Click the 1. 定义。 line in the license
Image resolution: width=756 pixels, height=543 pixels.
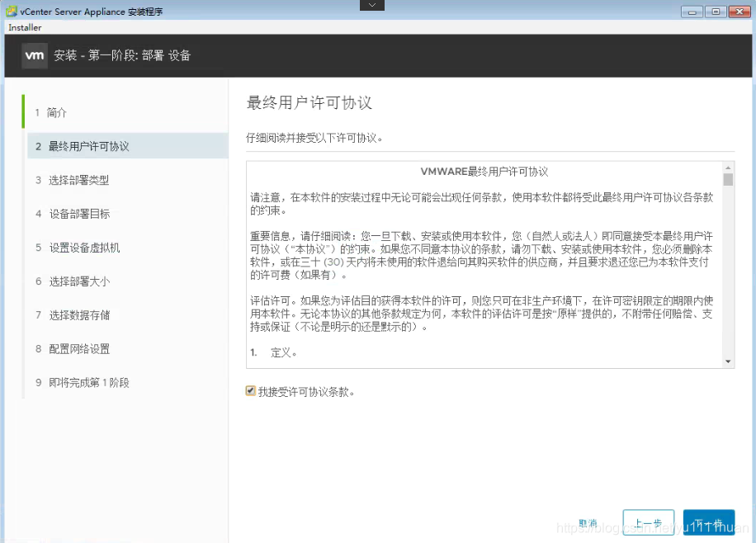[274, 352]
